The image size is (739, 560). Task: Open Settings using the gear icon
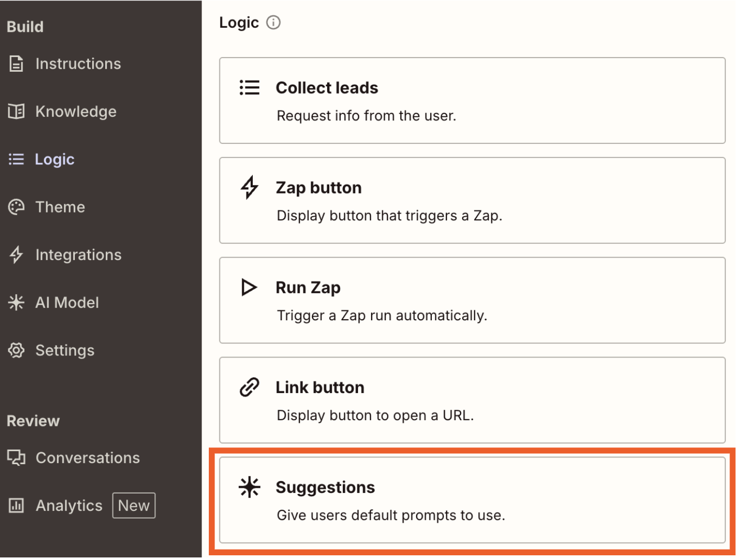16,350
